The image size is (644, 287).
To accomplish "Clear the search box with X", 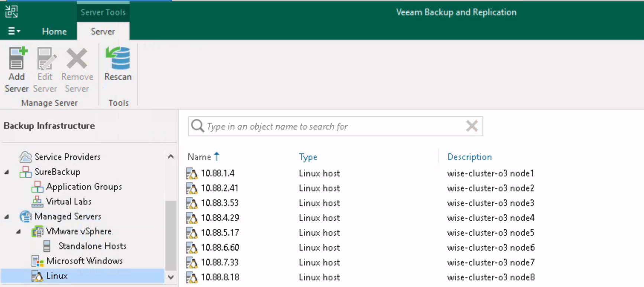I will pos(472,126).
